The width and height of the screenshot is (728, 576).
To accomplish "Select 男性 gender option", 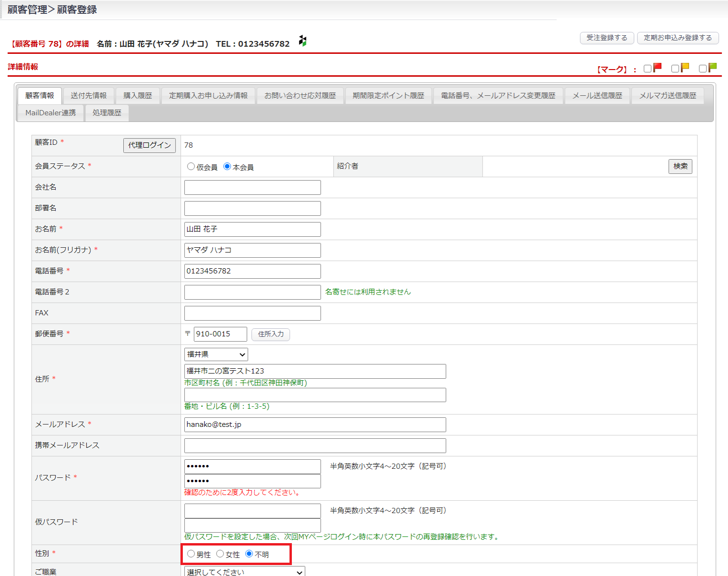I will point(191,554).
